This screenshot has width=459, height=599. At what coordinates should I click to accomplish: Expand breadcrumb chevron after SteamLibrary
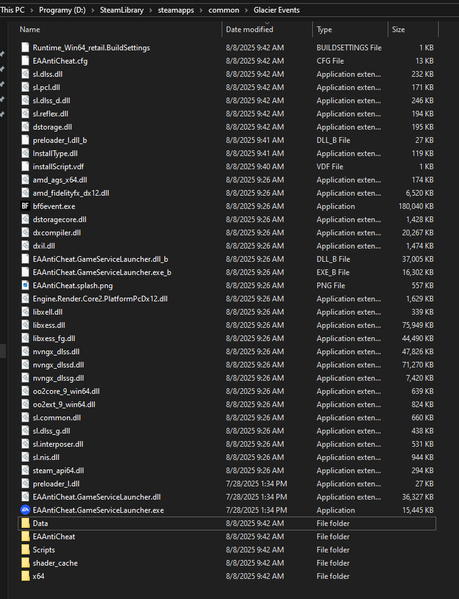(150, 10)
